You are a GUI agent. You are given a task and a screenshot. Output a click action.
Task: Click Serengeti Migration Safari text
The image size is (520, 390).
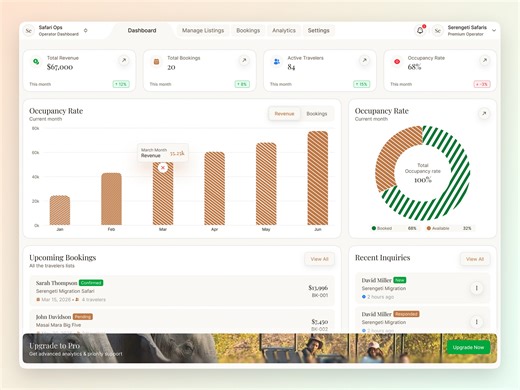(65, 291)
